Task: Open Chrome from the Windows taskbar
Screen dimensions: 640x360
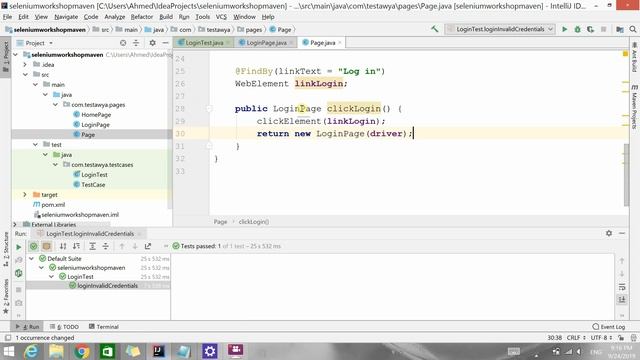Action: tap(82, 351)
